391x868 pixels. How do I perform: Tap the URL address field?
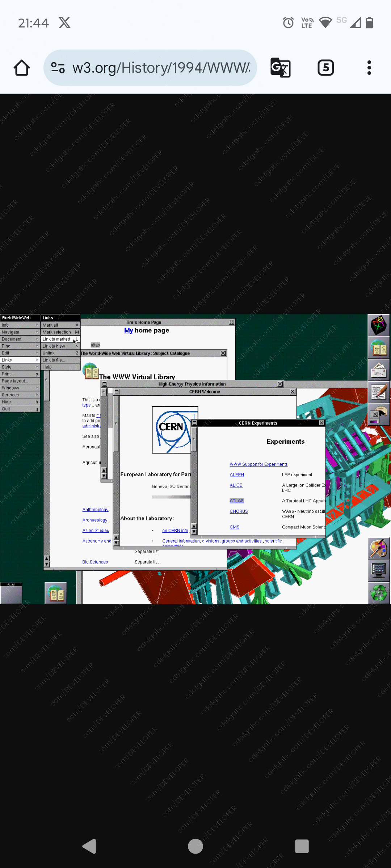click(161, 68)
